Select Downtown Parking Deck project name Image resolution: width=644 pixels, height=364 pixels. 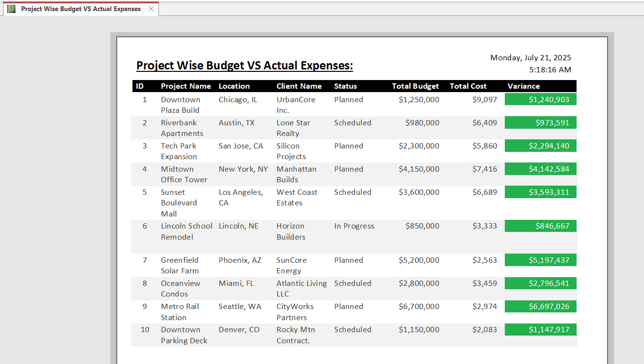pos(184,335)
